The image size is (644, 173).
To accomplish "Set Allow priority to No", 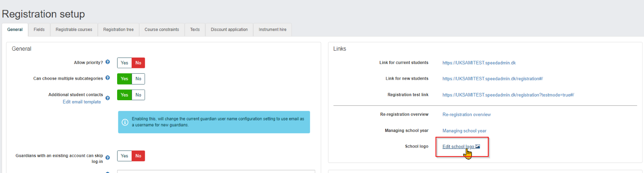I will coord(138,63).
